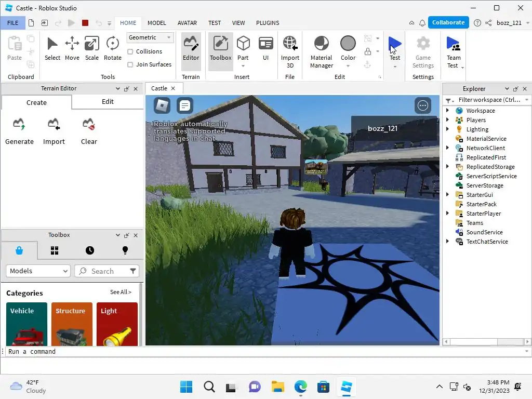Screen dimensions: 532x399
Task: Enable the Collisions checkbox
Action: [130, 51]
